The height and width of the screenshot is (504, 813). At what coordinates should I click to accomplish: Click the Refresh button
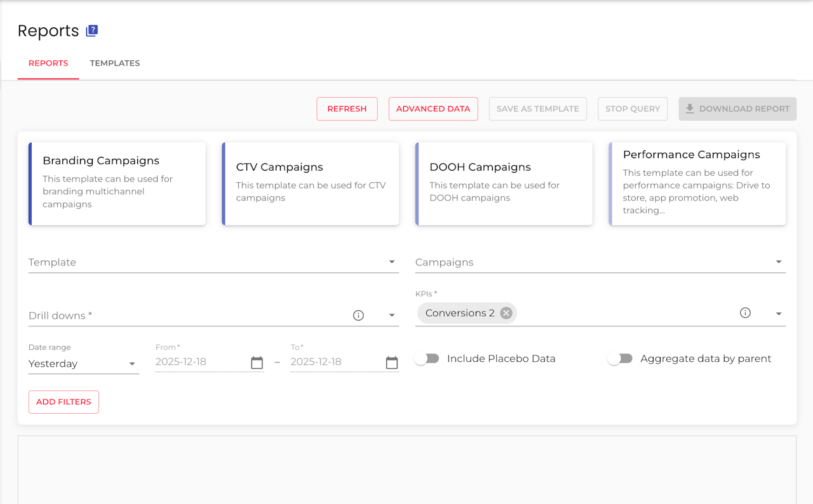click(347, 109)
